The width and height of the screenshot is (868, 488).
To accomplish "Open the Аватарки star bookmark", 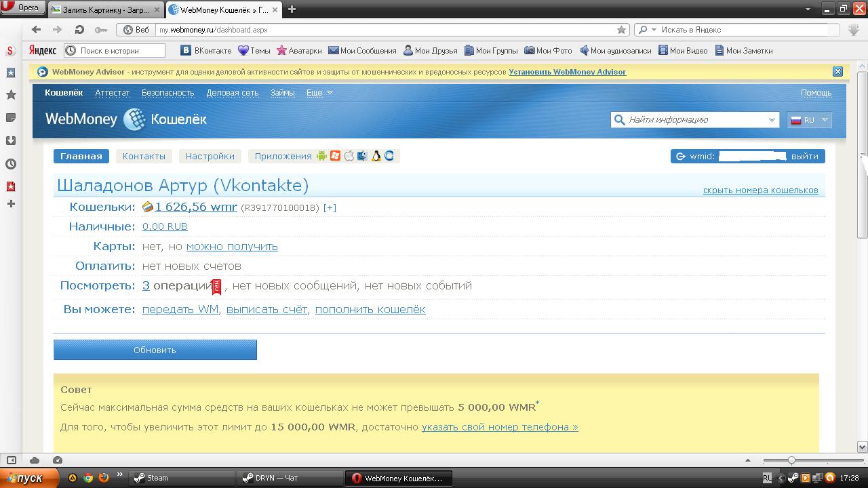I will 299,50.
